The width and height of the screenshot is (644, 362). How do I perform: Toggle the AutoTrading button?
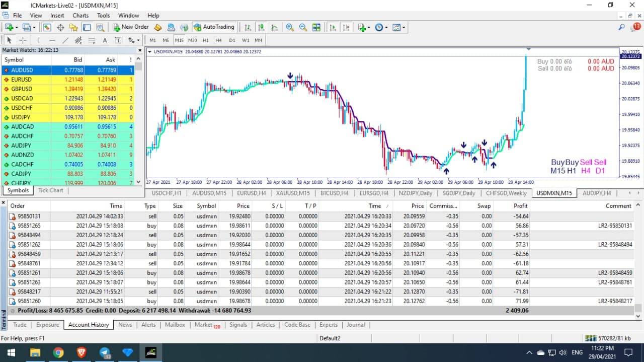coord(214,27)
